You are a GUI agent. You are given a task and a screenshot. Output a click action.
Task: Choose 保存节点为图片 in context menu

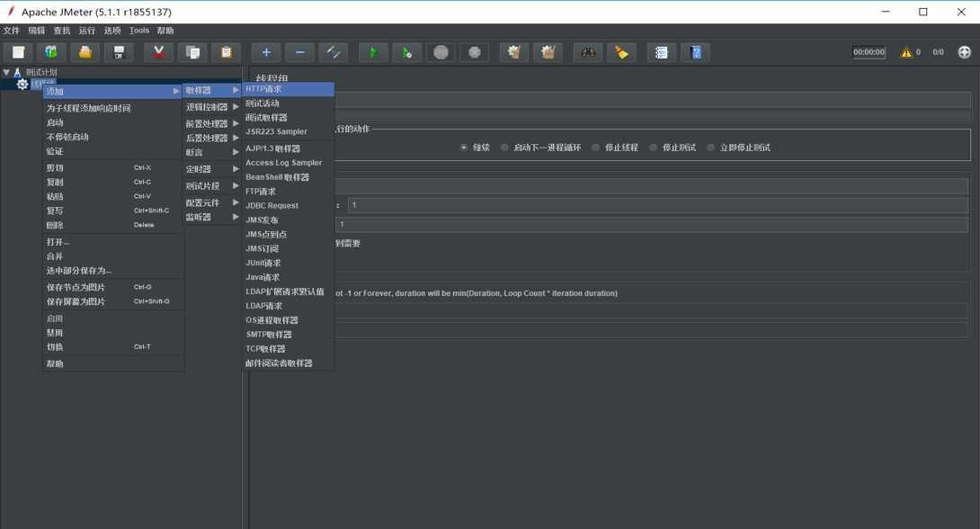(112, 287)
